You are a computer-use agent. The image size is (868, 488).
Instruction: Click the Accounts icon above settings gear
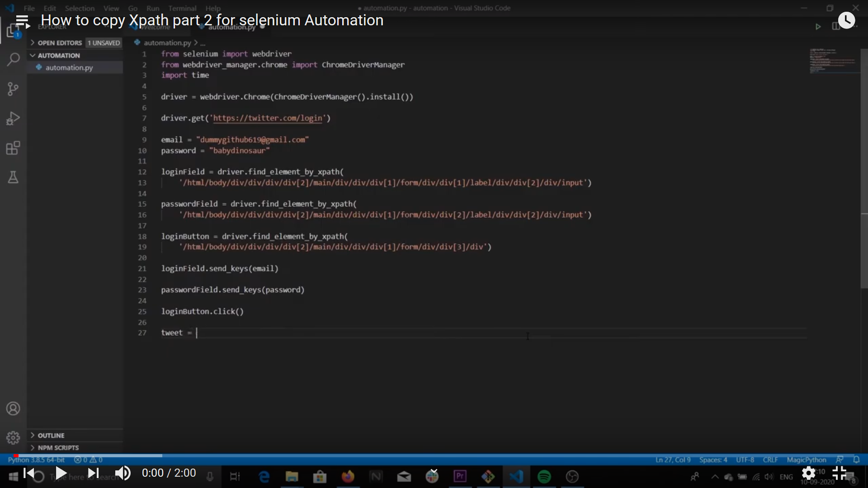tap(13, 408)
